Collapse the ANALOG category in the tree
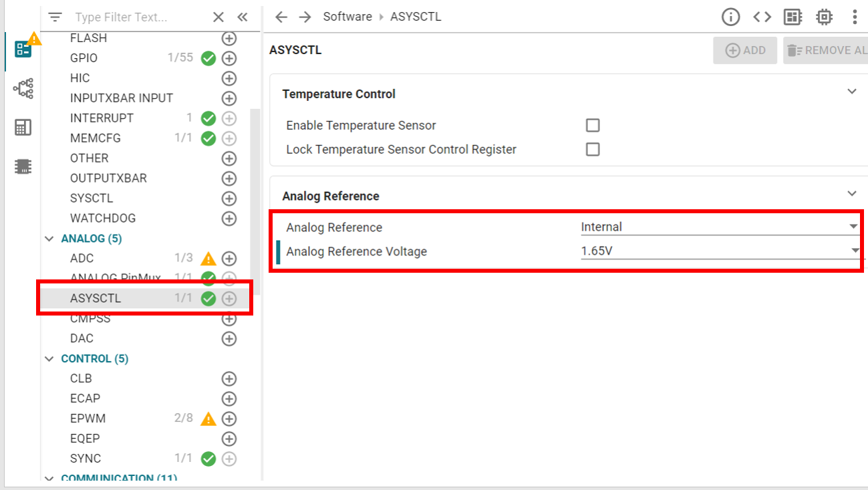This screenshot has width=868, height=490. pyautogui.click(x=49, y=239)
